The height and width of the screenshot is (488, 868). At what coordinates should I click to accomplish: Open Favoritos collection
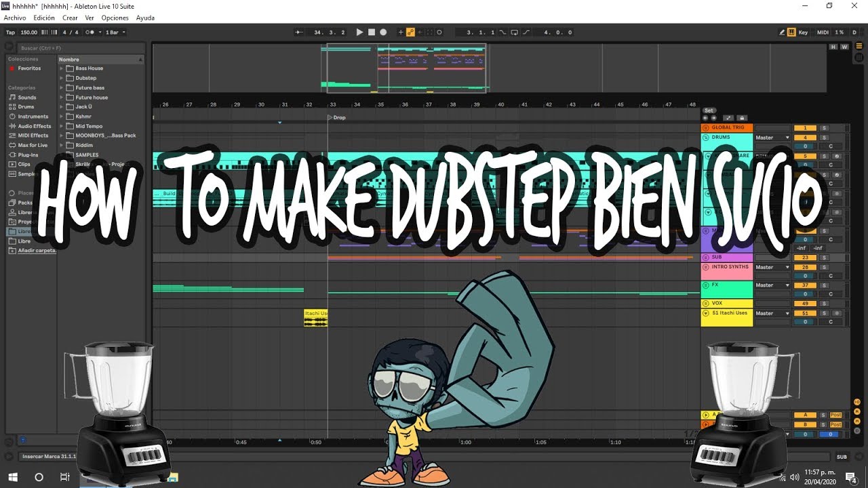(x=29, y=68)
